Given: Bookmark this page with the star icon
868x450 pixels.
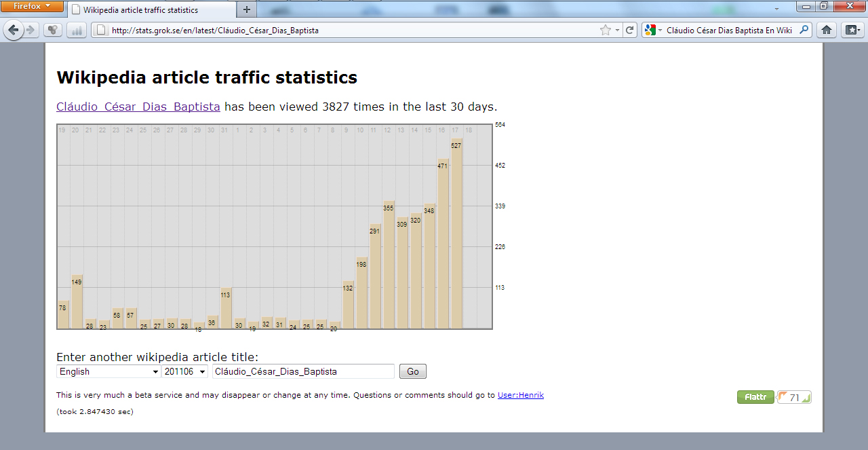Looking at the screenshot, I should click(x=605, y=30).
